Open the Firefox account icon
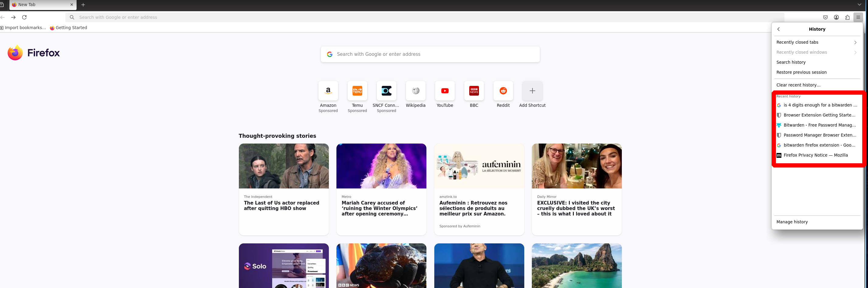 point(836,17)
